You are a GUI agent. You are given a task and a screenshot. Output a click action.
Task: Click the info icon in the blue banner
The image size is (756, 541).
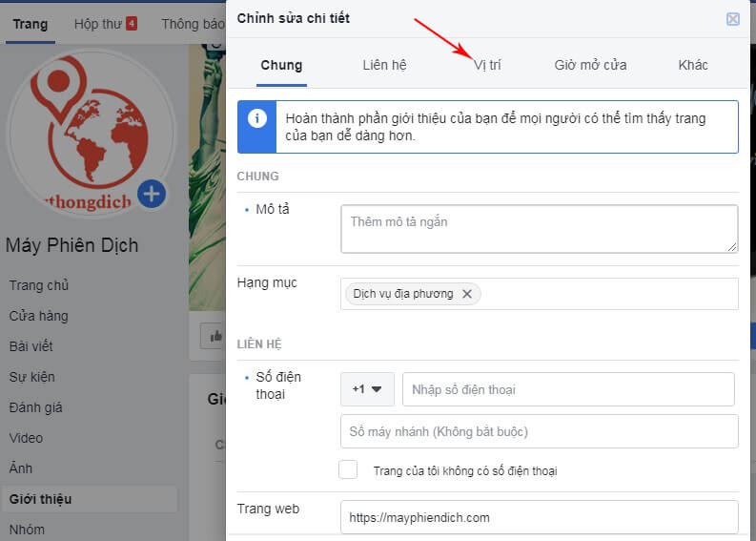pyautogui.click(x=257, y=118)
